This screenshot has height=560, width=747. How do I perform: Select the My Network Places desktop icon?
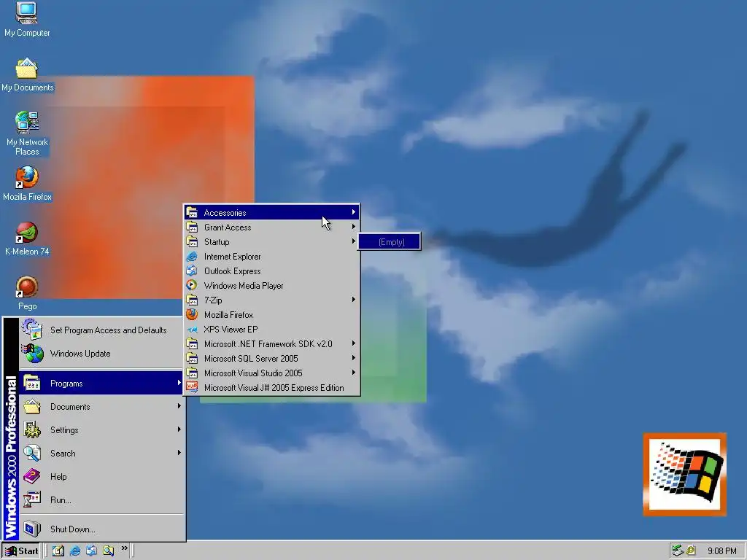(x=27, y=133)
